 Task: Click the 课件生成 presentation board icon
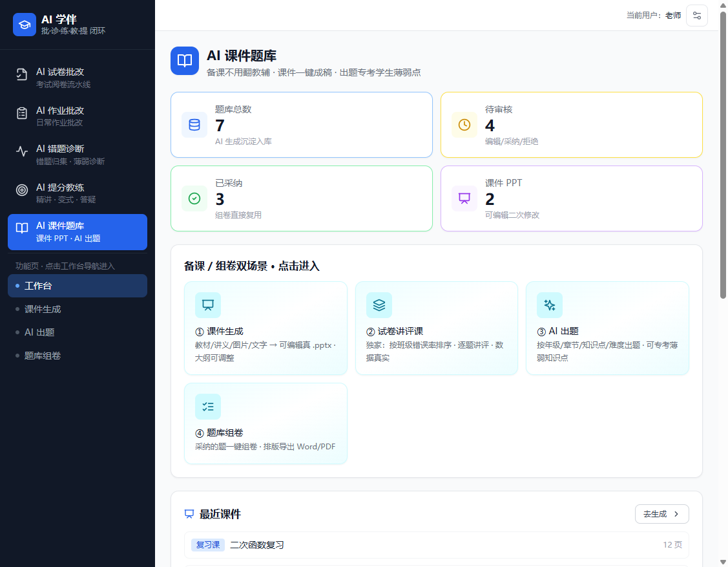pyautogui.click(x=208, y=305)
